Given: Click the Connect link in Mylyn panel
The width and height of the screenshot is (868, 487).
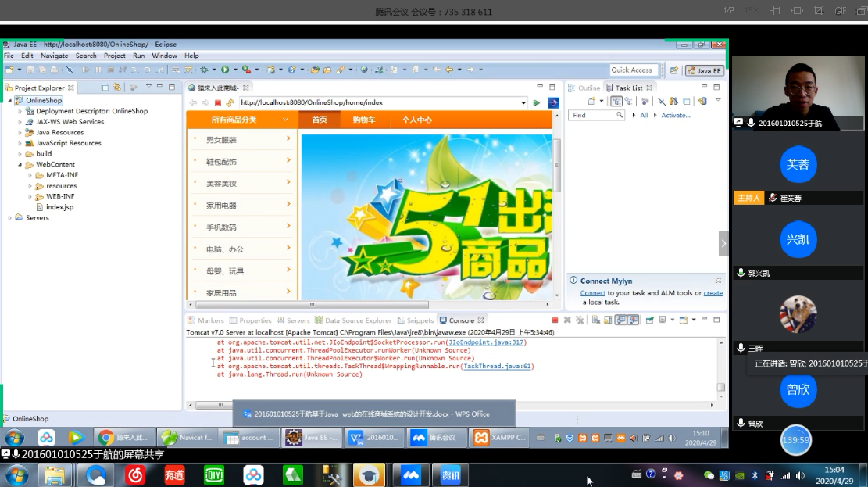Looking at the screenshot, I should click(592, 293).
